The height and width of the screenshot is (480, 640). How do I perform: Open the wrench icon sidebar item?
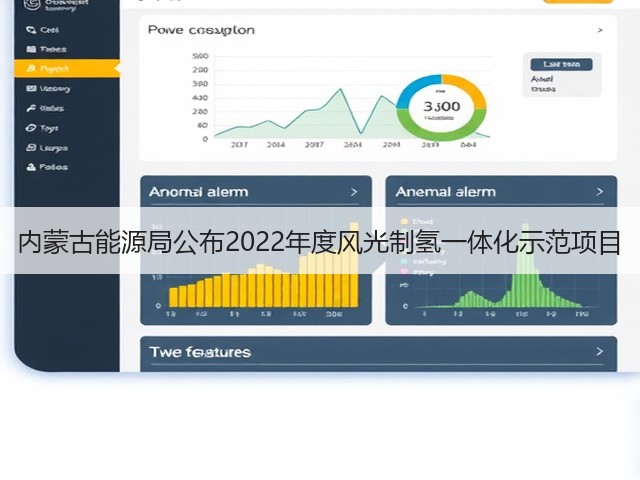coord(45,108)
